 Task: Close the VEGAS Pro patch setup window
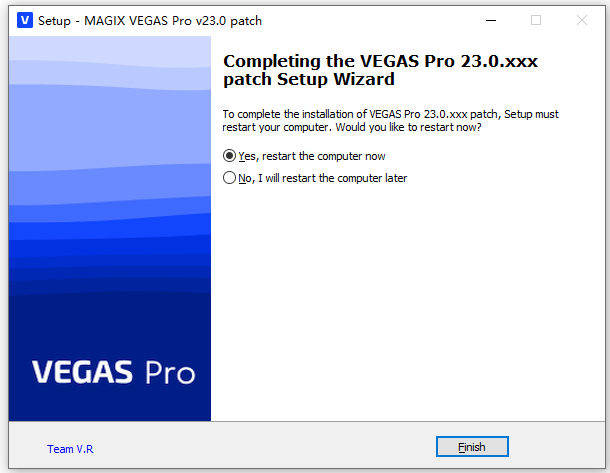point(582,20)
